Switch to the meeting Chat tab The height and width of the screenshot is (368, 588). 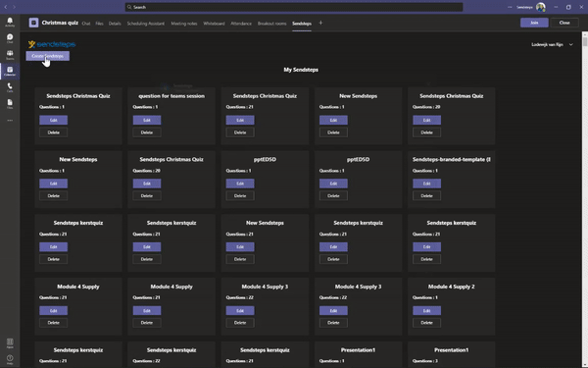pyautogui.click(x=86, y=24)
